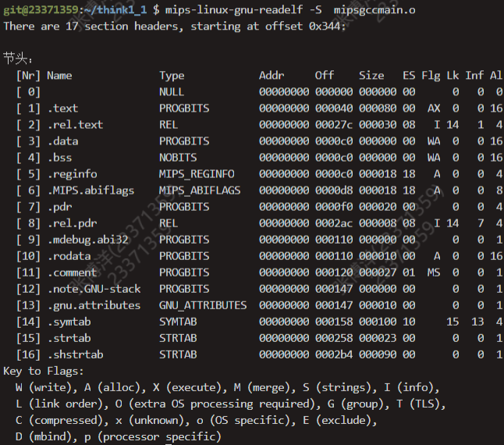This screenshot has width=504, height=445.
Task: Select the .comment section name
Action: [x=72, y=272]
